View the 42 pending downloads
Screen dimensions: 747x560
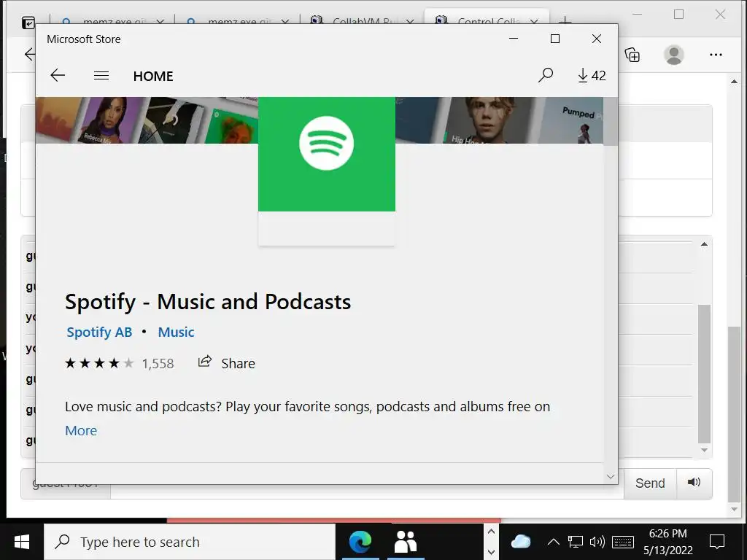(x=592, y=75)
